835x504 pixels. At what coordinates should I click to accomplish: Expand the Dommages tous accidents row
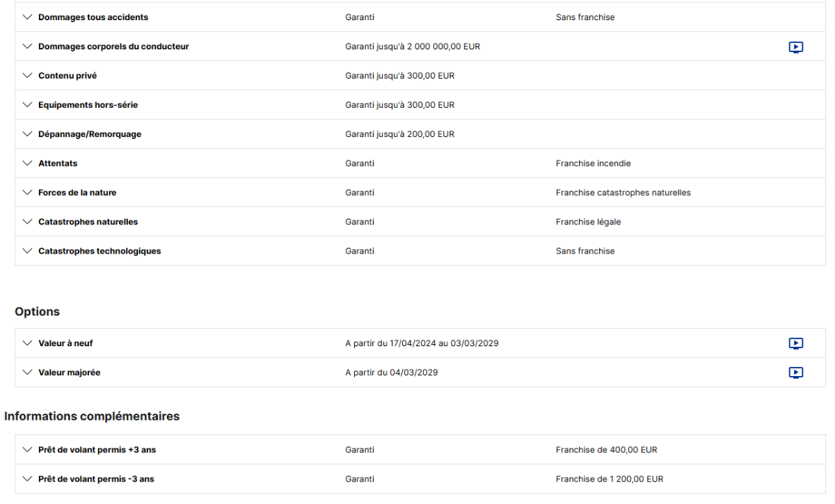click(27, 17)
